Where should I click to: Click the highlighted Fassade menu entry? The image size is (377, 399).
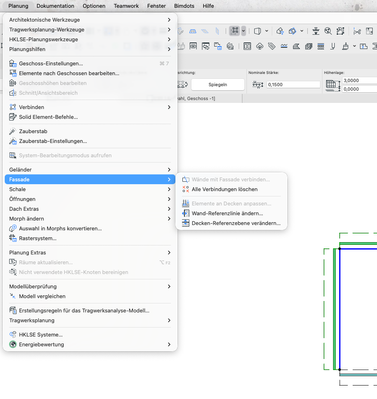[90, 179]
